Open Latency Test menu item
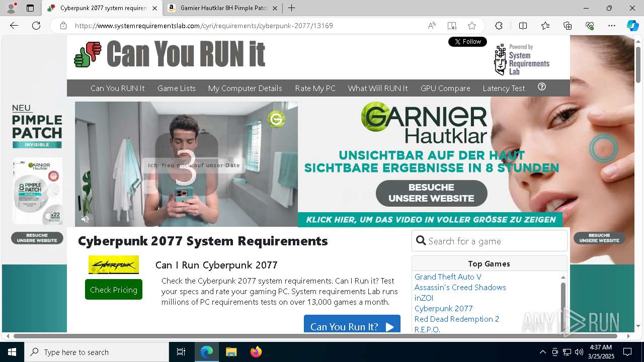 (x=504, y=88)
